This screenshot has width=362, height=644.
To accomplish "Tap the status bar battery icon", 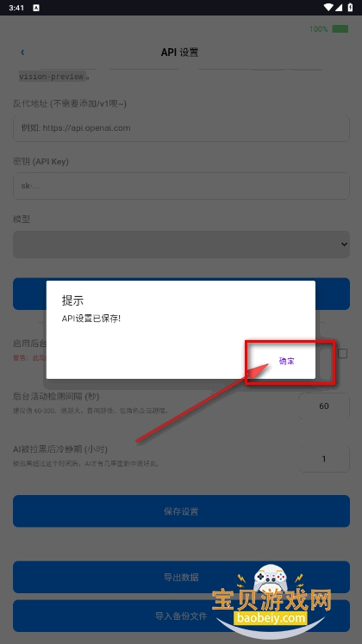I will pyautogui.click(x=350, y=8).
